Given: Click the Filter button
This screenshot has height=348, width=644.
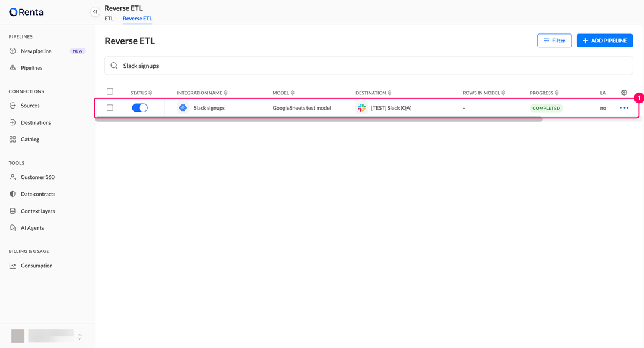Looking at the screenshot, I should pyautogui.click(x=555, y=41).
